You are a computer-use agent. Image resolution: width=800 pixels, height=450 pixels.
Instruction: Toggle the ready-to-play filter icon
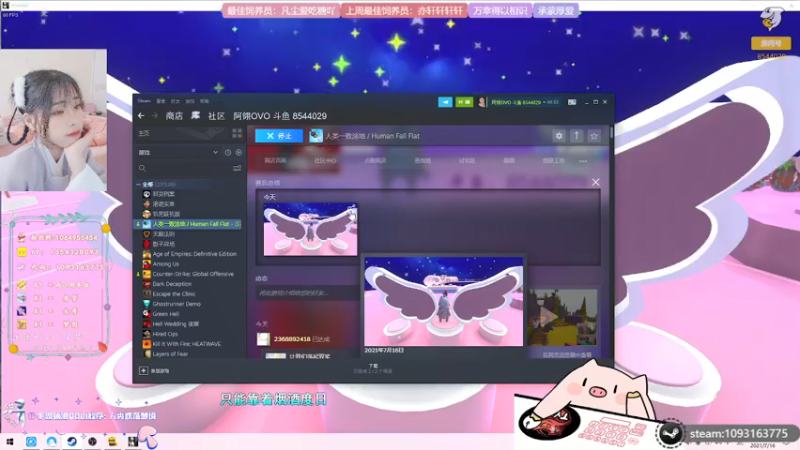pyautogui.click(x=238, y=153)
